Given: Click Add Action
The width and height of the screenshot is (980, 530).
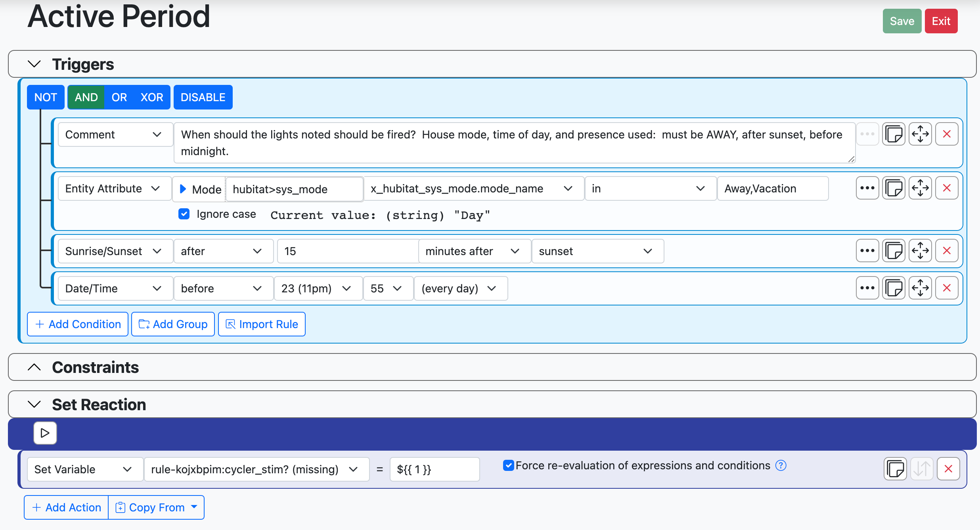Looking at the screenshot, I should [66, 507].
